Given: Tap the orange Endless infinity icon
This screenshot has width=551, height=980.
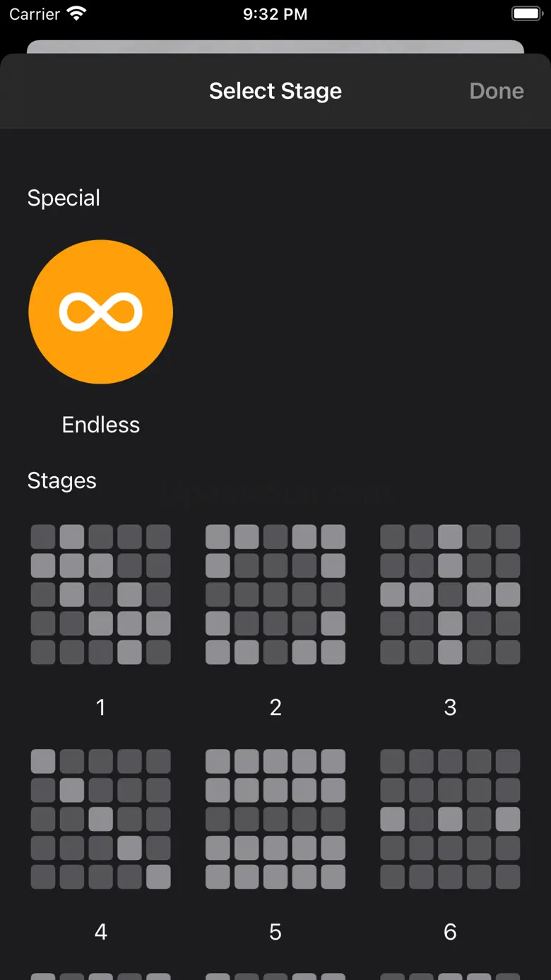Looking at the screenshot, I should [x=100, y=312].
